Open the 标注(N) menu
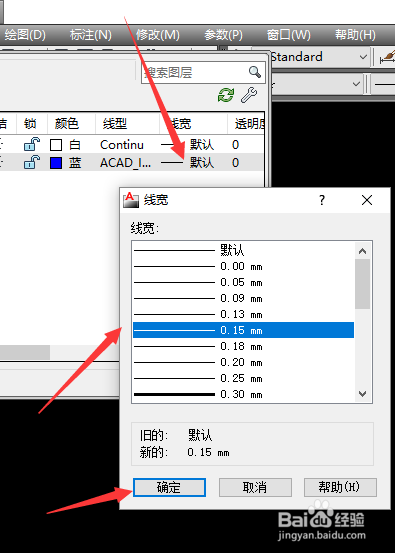The width and height of the screenshot is (395, 553). [91, 35]
